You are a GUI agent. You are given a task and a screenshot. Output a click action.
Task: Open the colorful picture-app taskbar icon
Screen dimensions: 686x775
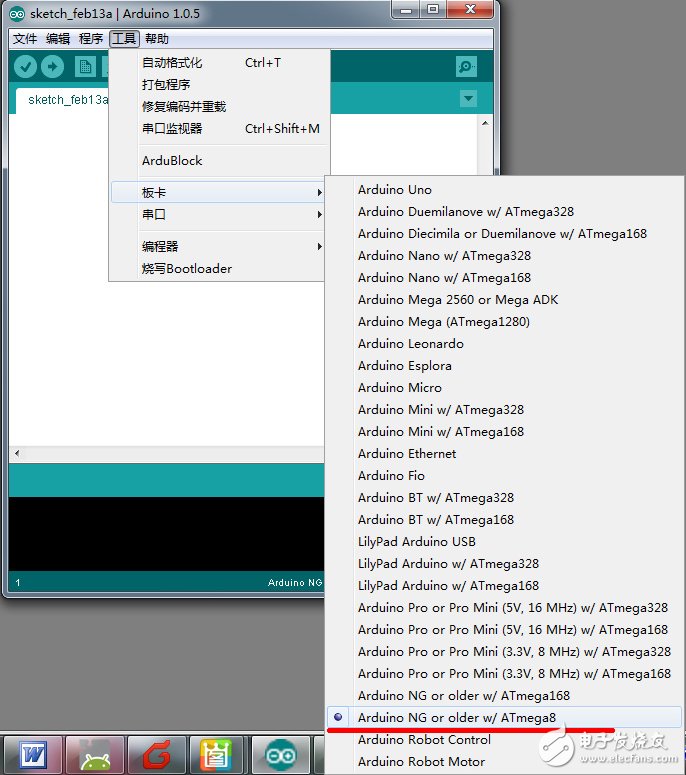218,755
